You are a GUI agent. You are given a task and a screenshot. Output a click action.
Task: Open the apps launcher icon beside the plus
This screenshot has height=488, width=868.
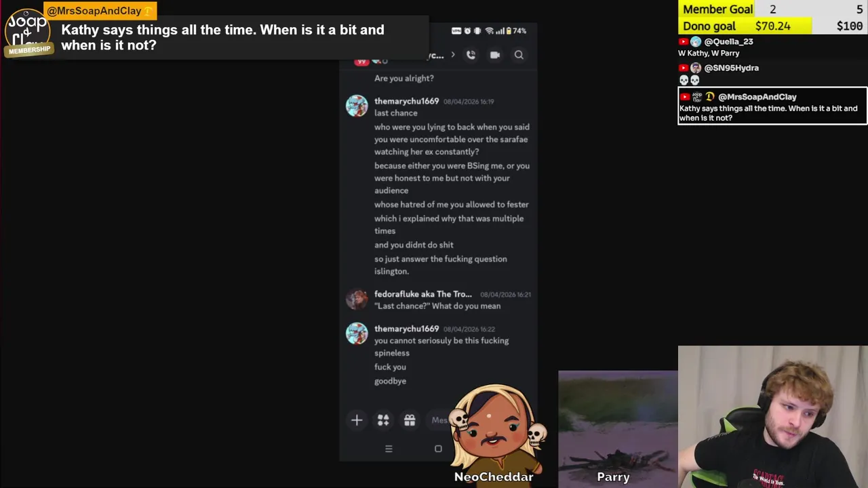pos(383,420)
